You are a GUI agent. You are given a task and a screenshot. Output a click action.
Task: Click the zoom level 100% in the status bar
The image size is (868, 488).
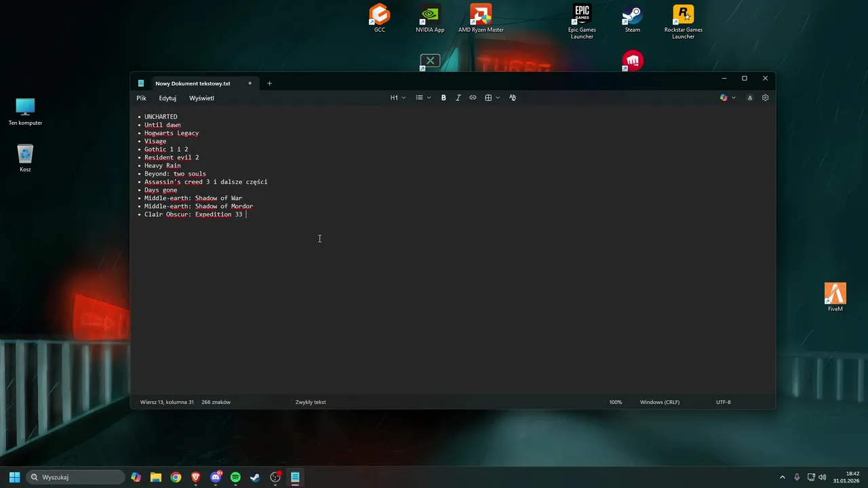[x=615, y=402]
